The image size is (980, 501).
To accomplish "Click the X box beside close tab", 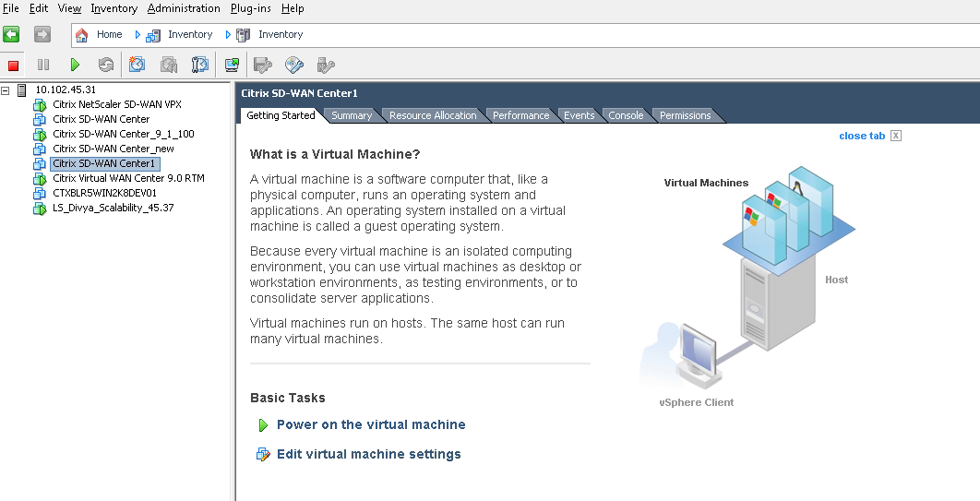I will (x=896, y=136).
